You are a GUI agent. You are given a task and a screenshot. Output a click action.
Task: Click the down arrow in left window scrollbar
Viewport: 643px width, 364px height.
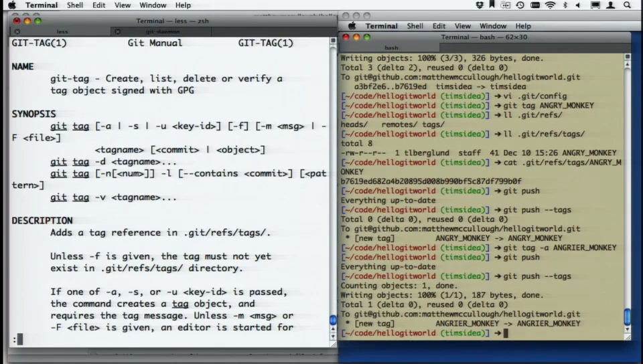[333, 336]
